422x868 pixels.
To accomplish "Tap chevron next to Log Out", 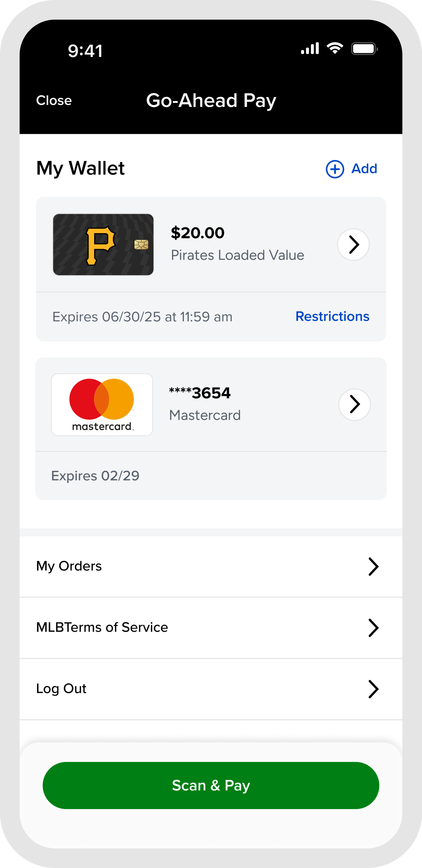I will 373,689.
